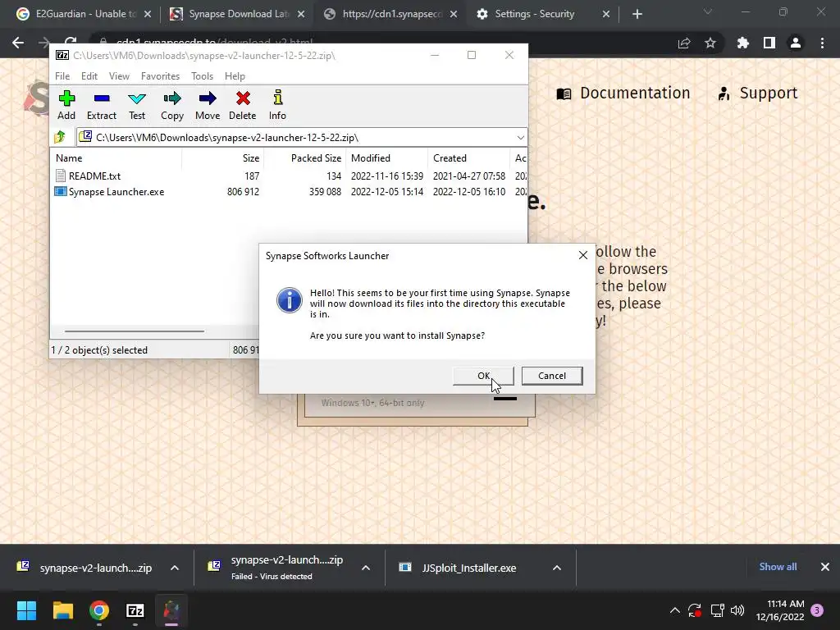840x630 pixels.
Task: Bookmark this page with star icon
Action: (710, 43)
